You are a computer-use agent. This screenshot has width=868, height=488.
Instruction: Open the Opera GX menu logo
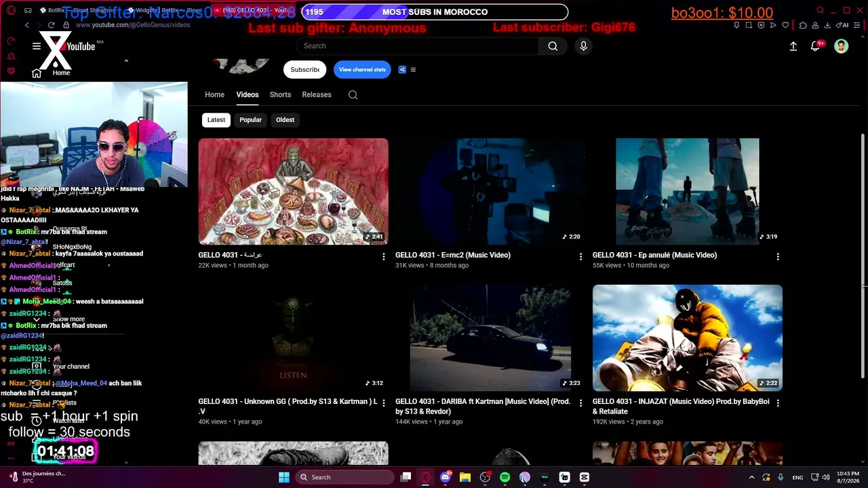(11, 11)
